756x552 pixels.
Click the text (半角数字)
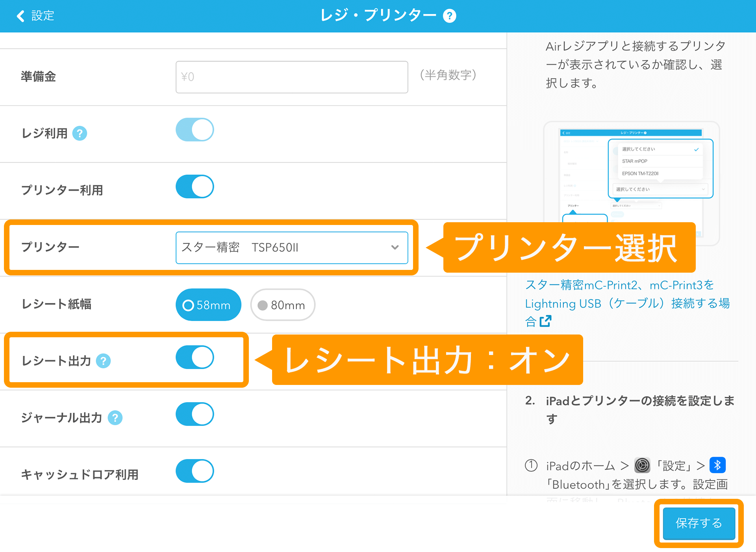pyautogui.click(x=448, y=75)
